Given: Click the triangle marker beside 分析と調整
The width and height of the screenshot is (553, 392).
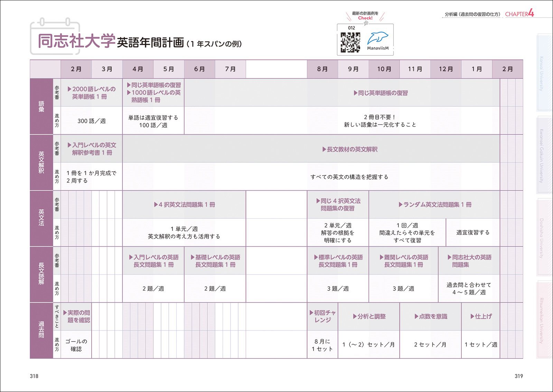Looking at the screenshot, I should pos(355,316).
